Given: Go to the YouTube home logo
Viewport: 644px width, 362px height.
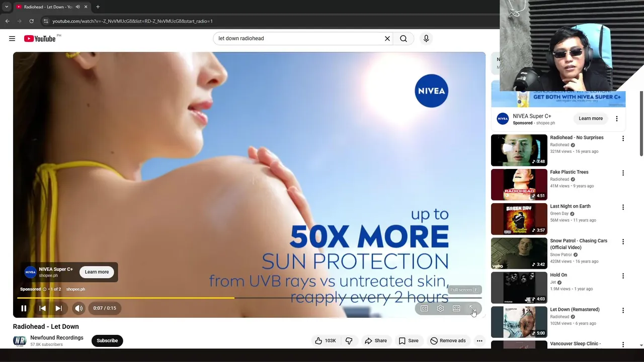Looking at the screenshot, I should point(40,39).
